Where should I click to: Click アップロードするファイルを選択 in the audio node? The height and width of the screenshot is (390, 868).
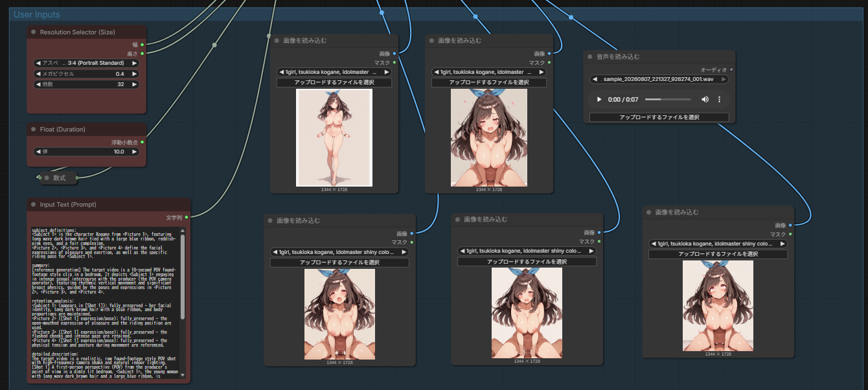click(659, 117)
